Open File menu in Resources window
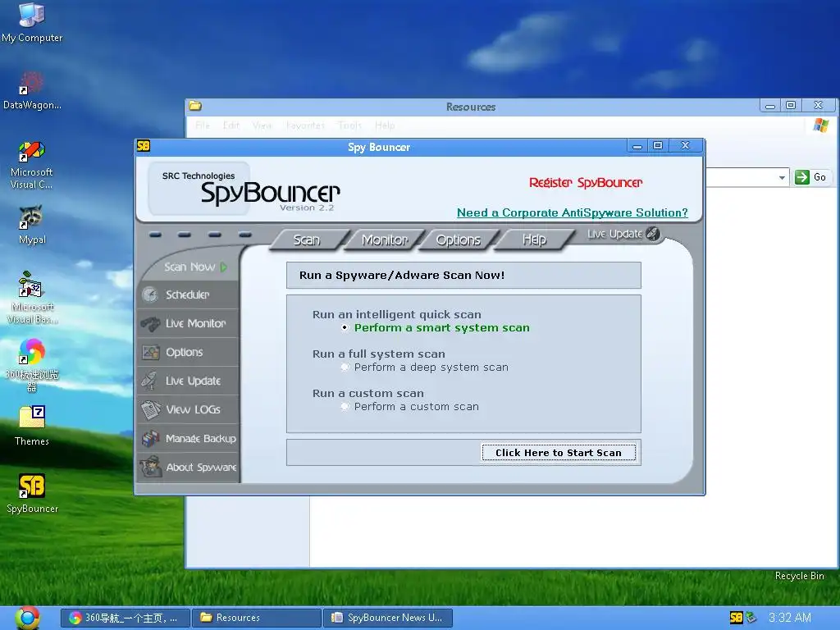 (x=203, y=126)
